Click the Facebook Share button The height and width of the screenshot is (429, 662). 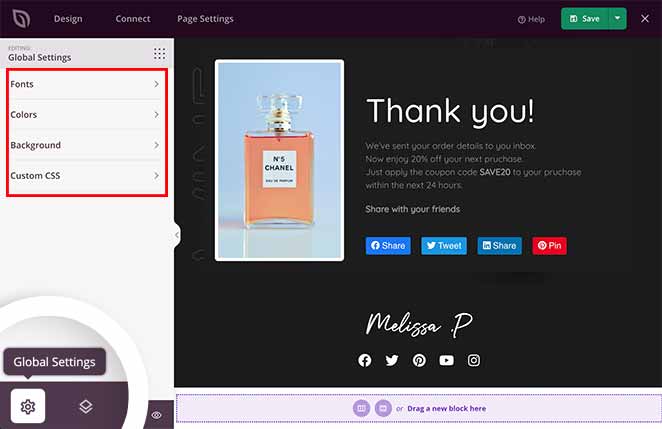(x=388, y=245)
